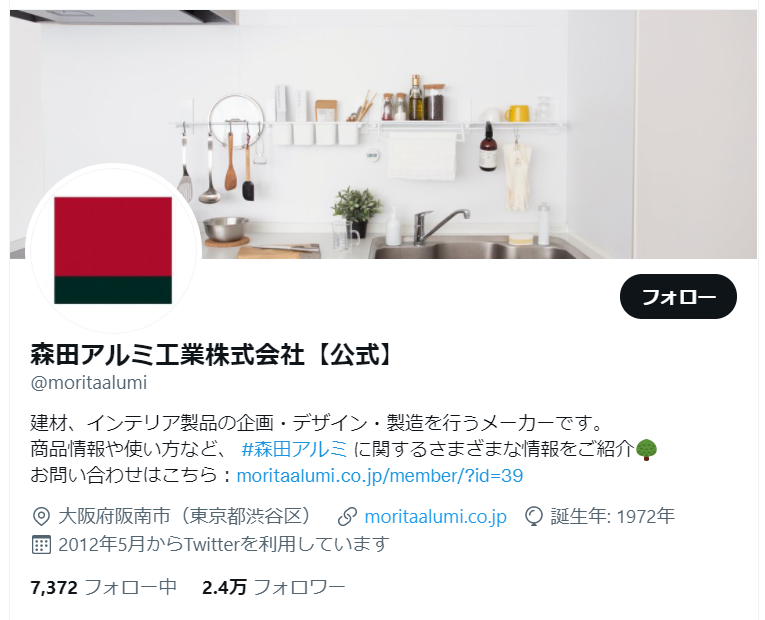Open the moritaalumi.co.jp/member/?id=39 contact link
765x620 pixels.
pyautogui.click(x=380, y=475)
